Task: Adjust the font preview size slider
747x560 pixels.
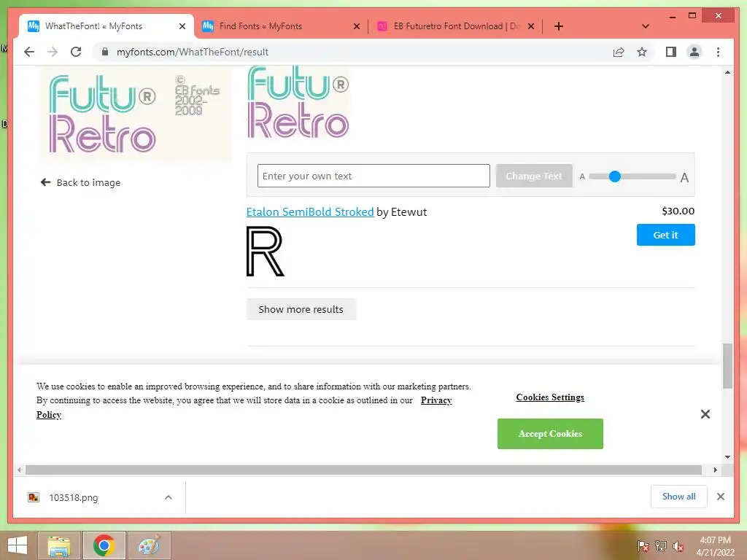Action: (615, 176)
